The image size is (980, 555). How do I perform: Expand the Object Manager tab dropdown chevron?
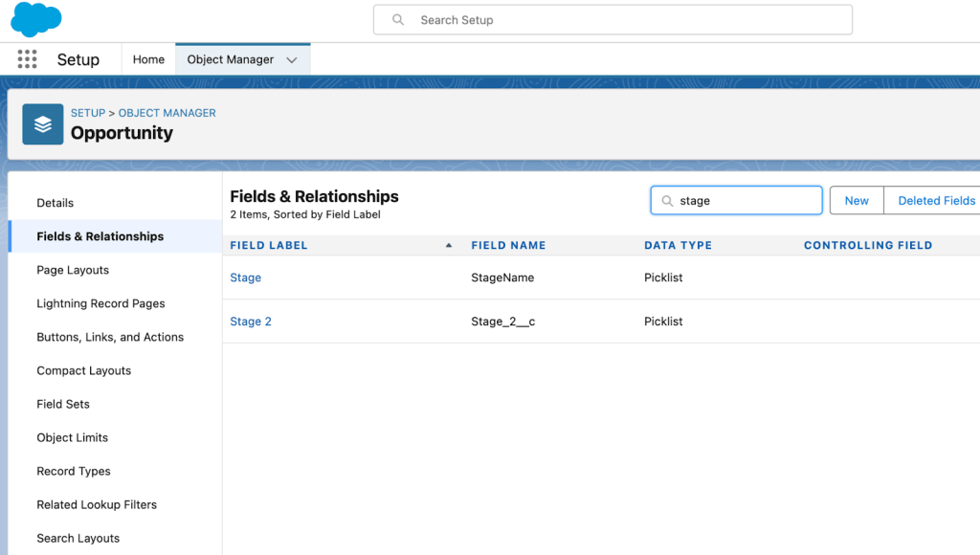[x=292, y=59]
